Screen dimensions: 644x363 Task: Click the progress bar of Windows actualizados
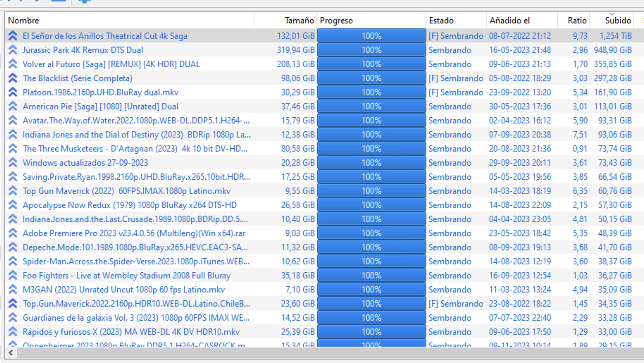click(371, 163)
